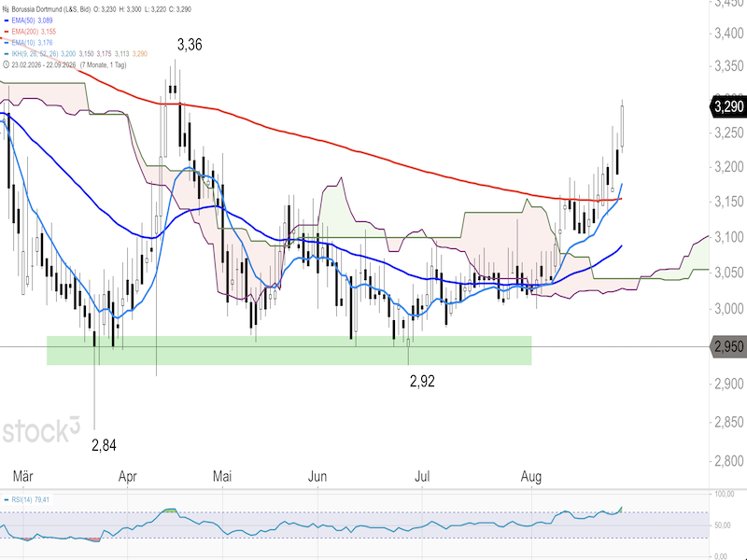The height and width of the screenshot is (560, 747).
Task: Click the IKH indicator legend marker
Action: (6, 54)
